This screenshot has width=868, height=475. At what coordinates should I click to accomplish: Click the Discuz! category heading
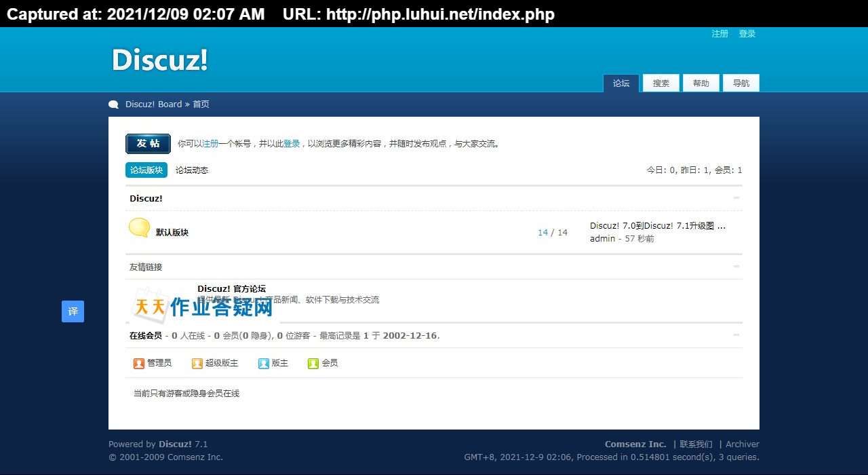[x=146, y=199]
